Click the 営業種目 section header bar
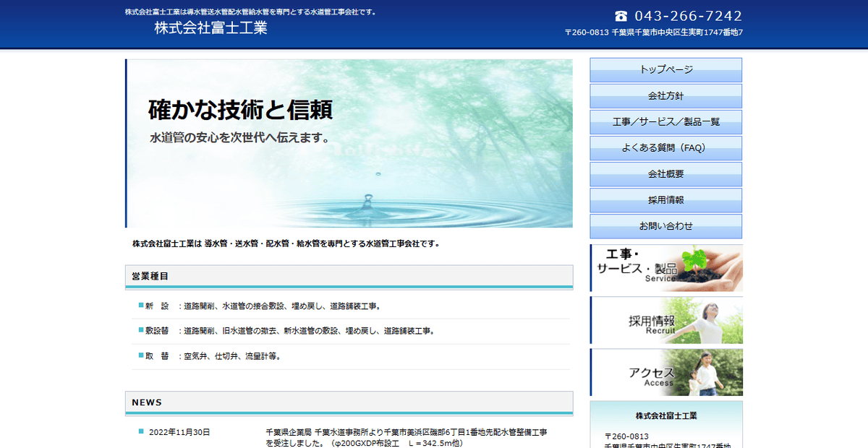The image size is (868, 448). (x=351, y=276)
